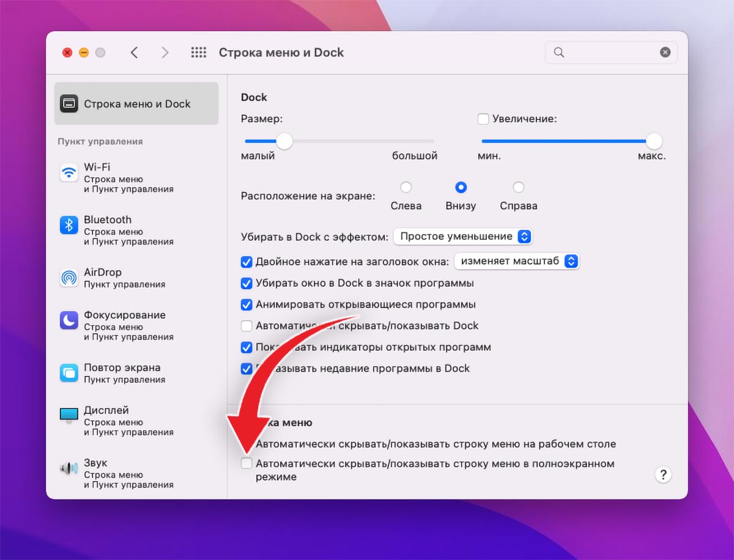Toggle Убирать окно в Dock в значок программы

coord(247,283)
